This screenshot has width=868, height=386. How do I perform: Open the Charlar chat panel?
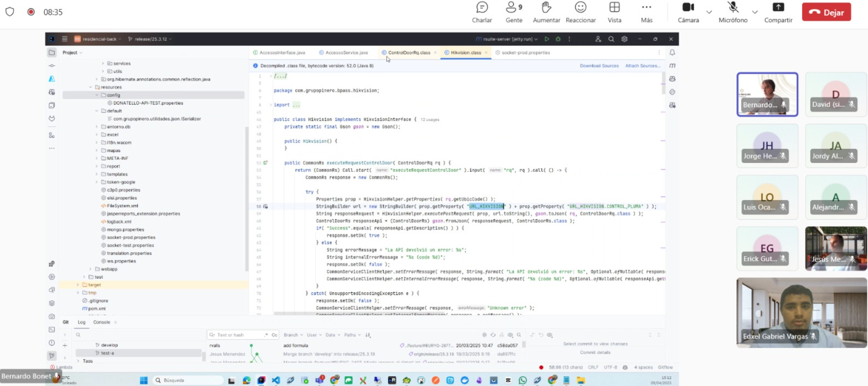click(x=482, y=13)
